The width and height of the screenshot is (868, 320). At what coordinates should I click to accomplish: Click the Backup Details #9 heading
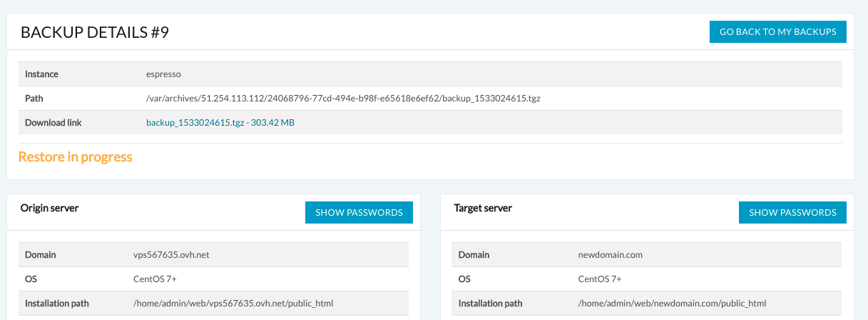coord(94,33)
